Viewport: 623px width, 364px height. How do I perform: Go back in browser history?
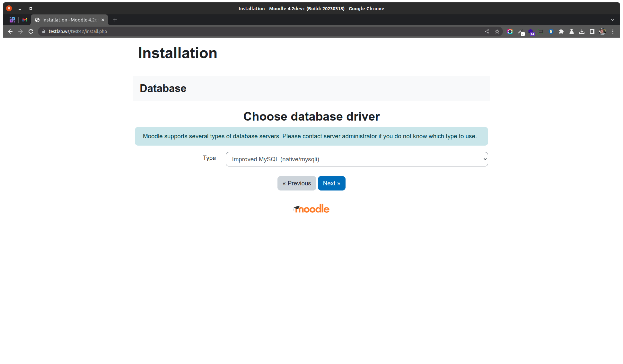10,31
